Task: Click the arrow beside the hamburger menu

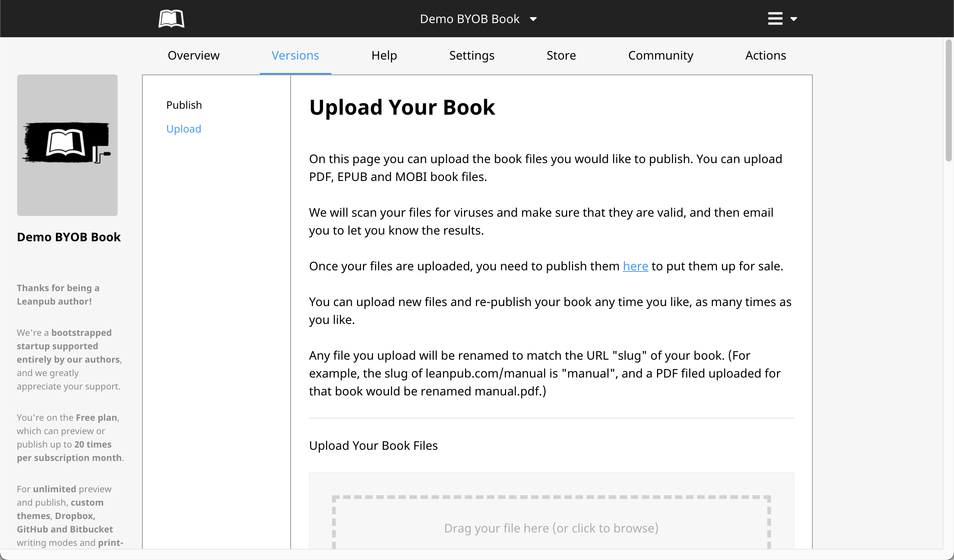Action: (793, 19)
